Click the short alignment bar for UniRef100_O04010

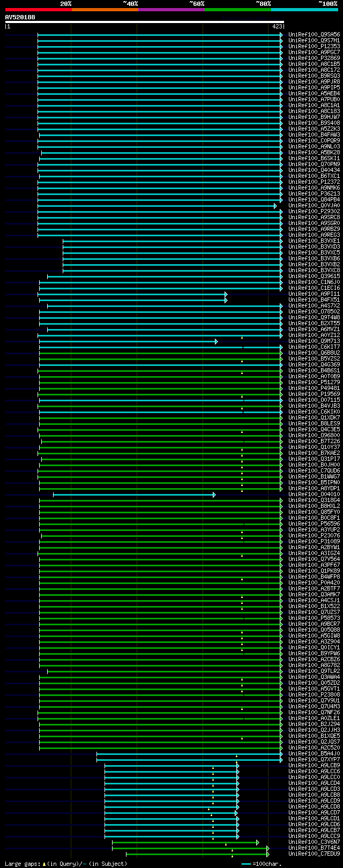click(x=134, y=495)
